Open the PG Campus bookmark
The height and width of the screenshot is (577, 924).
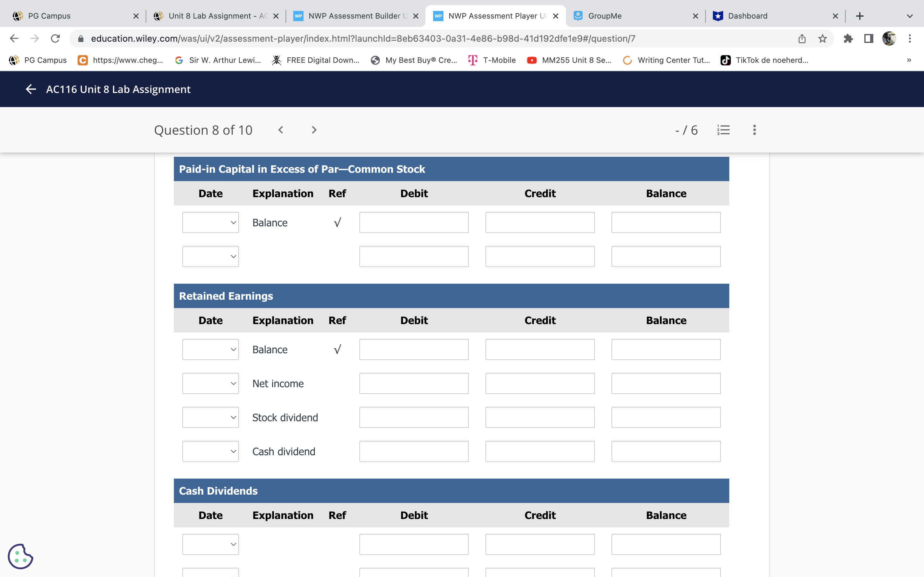(38, 60)
